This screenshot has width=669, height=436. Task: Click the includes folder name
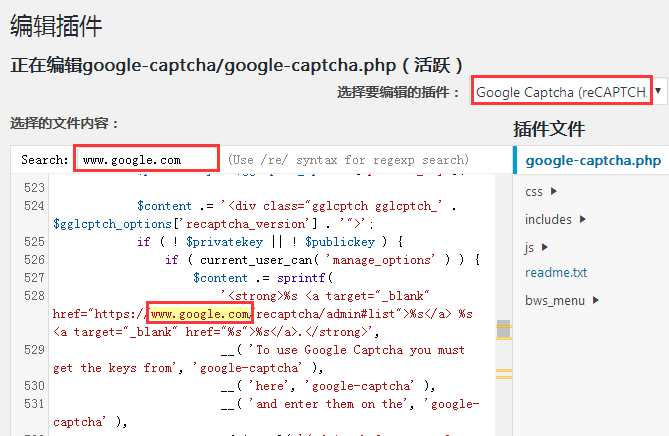pyautogui.click(x=548, y=219)
